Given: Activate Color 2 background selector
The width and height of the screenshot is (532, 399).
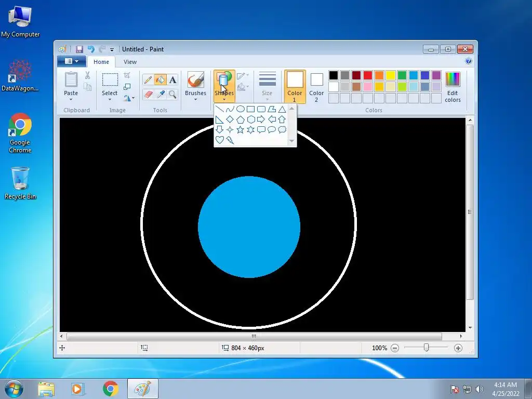Looking at the screenshot, I should pyautogui.click(x=316, y=87).
